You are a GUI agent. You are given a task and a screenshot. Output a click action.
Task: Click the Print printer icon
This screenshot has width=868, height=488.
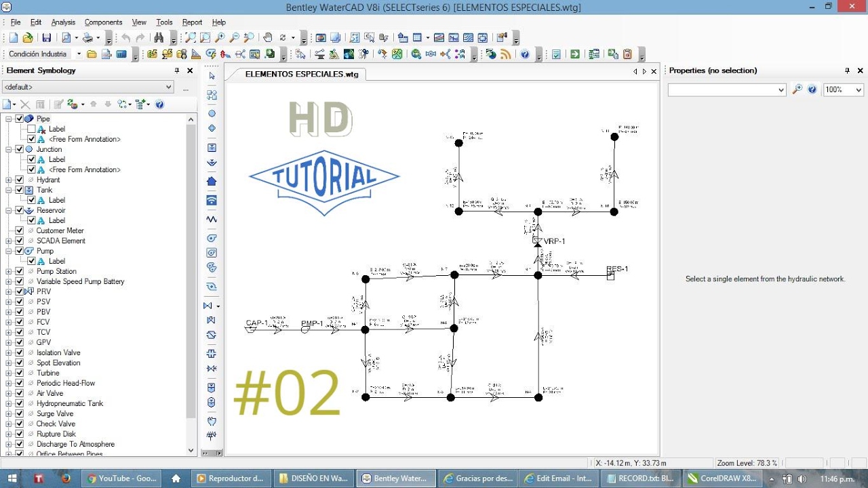[89, 38]
